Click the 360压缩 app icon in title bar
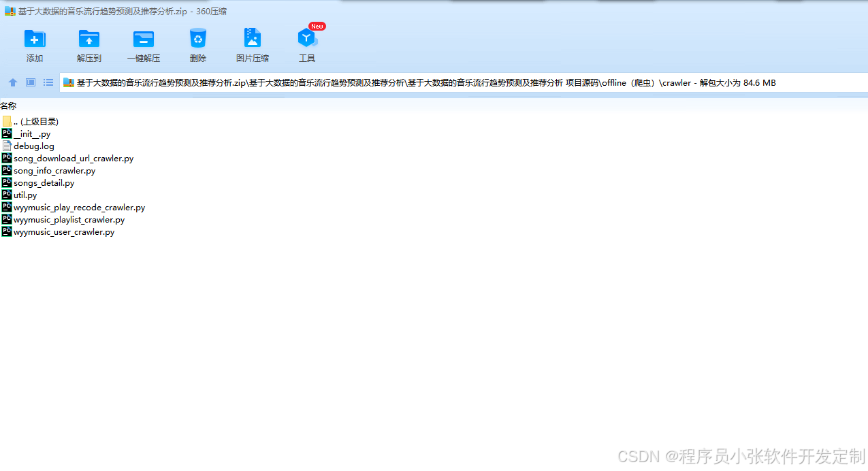 coord(10,11)
